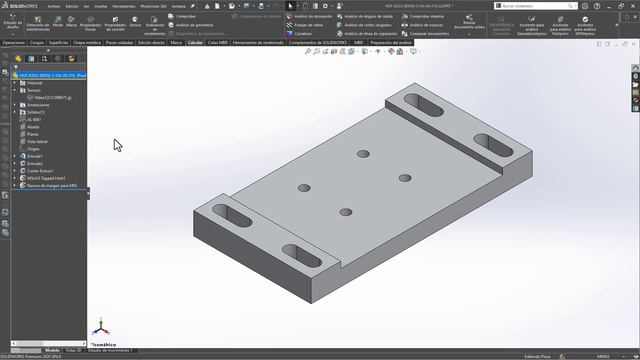The width and height of the screenshot is (640, 360).
Task: Open the New document icon
Action: coord(217,6)
